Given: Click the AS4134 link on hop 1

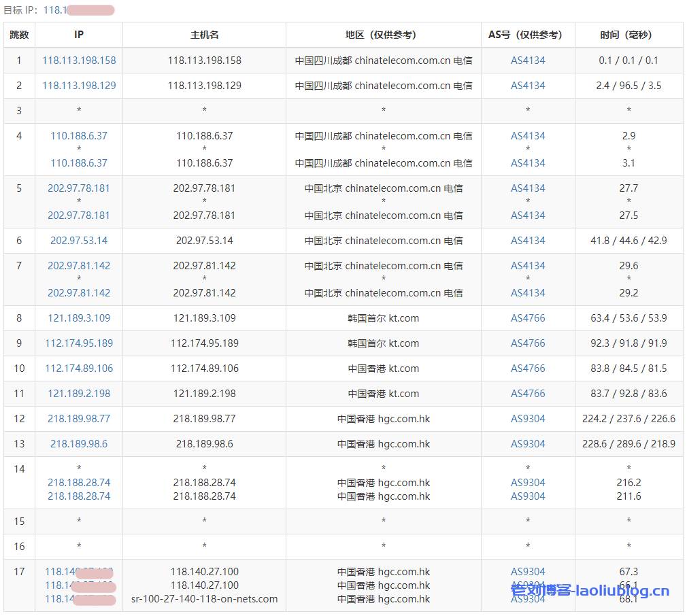Looking at the screenshot, I should point(528,60).
